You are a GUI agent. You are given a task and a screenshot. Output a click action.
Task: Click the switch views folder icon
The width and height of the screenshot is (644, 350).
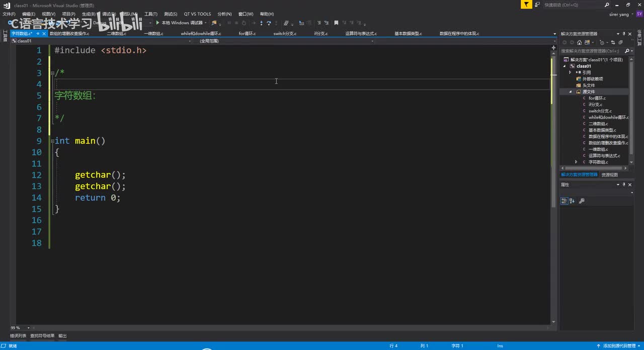pyautogui.click(x=587, y=43)
